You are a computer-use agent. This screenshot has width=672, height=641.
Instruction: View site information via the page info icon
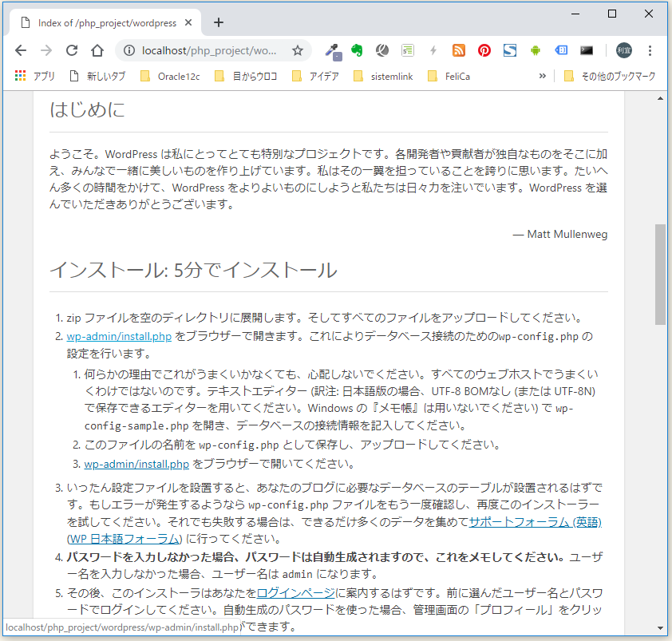[x=128, y=49]
